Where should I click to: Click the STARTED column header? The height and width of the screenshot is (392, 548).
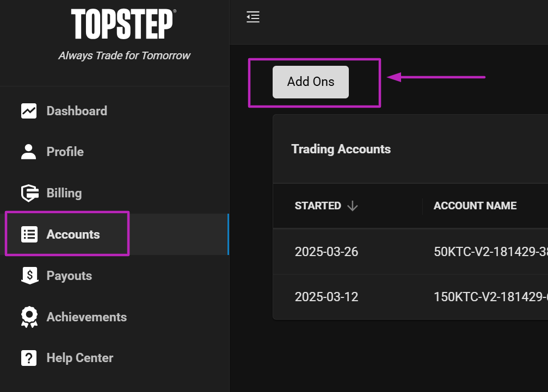318,206
